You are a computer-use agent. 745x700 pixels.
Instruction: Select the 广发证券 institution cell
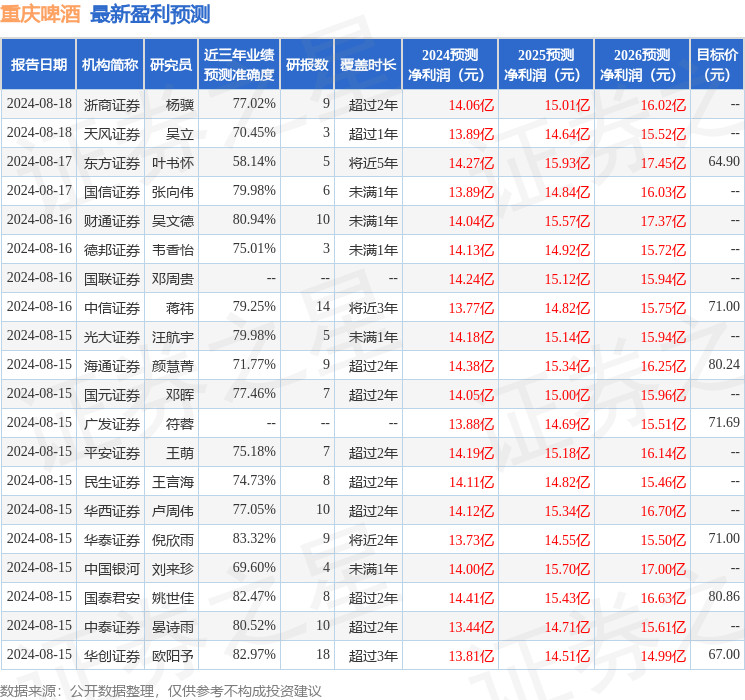tap(112, 424)
